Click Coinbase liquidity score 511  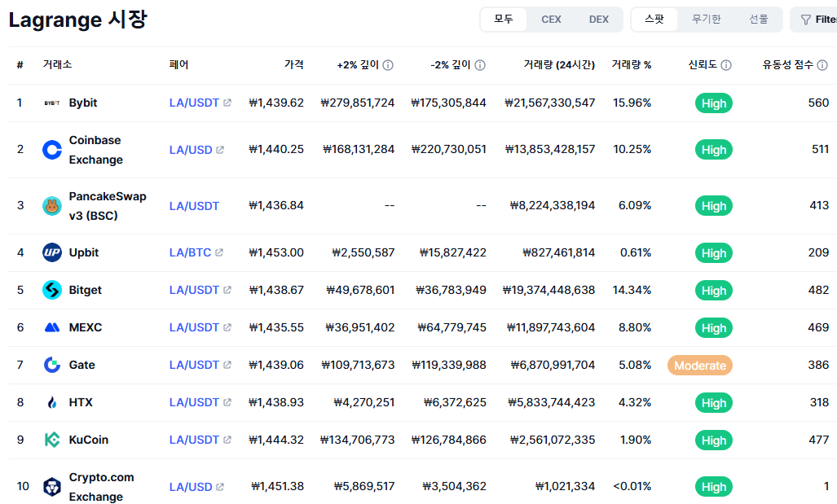821,149
